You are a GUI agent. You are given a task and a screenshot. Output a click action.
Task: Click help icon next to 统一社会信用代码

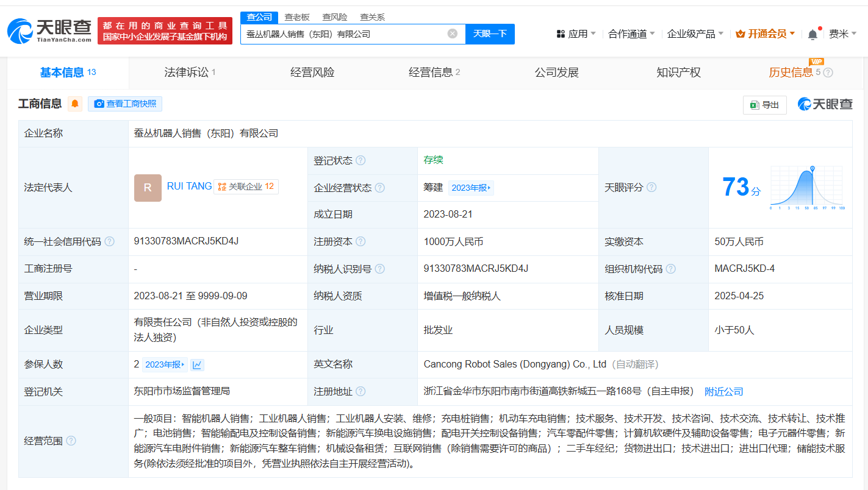click(x=110, y=242)
